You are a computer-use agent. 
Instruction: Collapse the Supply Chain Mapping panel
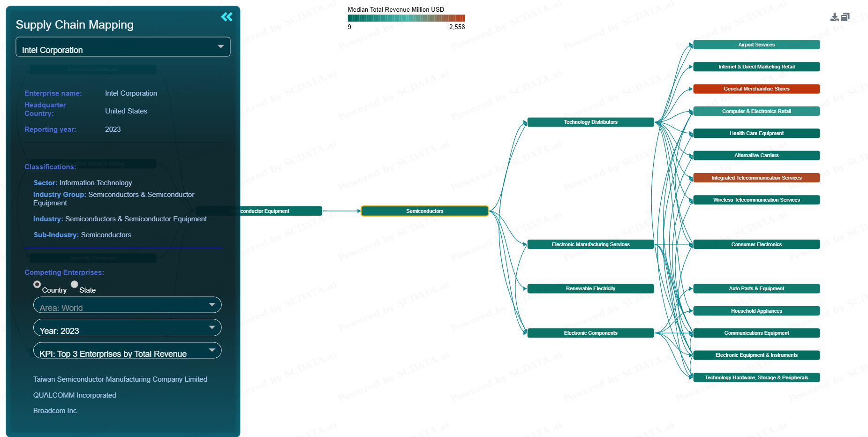(x=226, y=17)
